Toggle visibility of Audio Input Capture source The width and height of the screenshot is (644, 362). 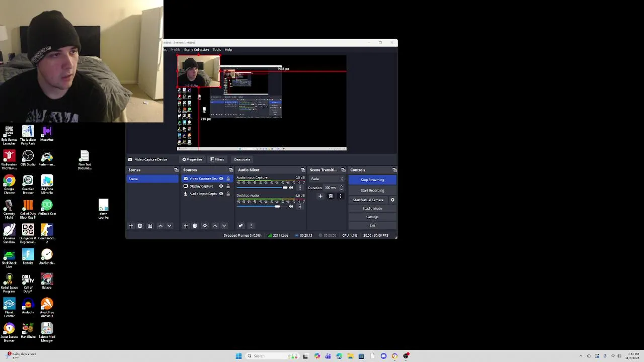click(x=221, y=194)
